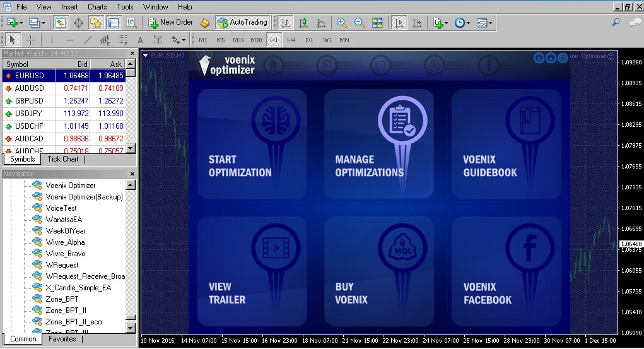
Task: Select the cursor arrow tool
Action: point(12,40)
